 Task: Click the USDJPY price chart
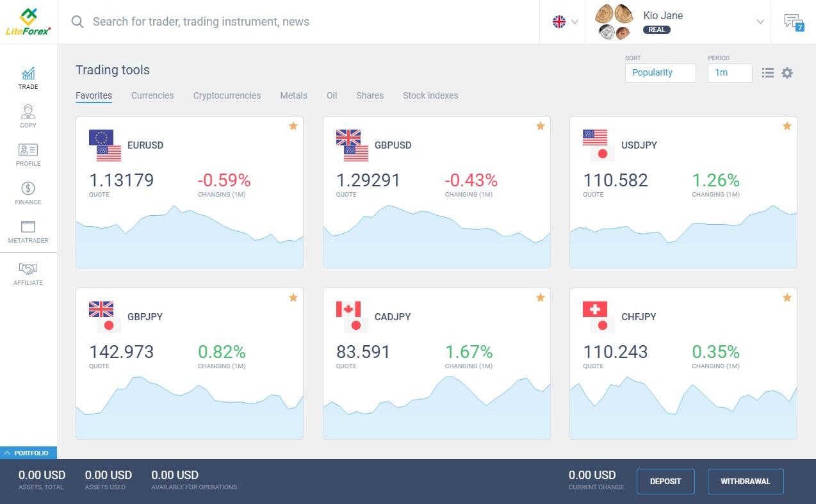683,236
